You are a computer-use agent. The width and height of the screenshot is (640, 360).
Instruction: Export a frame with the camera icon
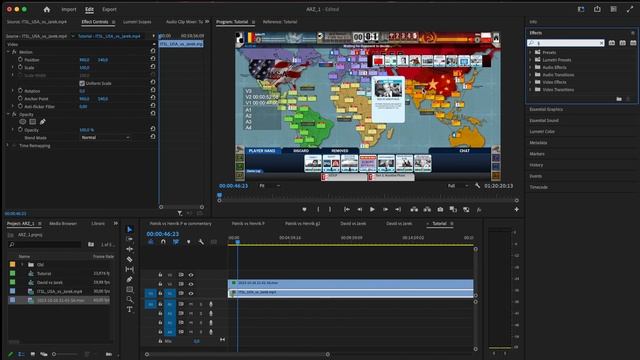(x=440, y=209)
